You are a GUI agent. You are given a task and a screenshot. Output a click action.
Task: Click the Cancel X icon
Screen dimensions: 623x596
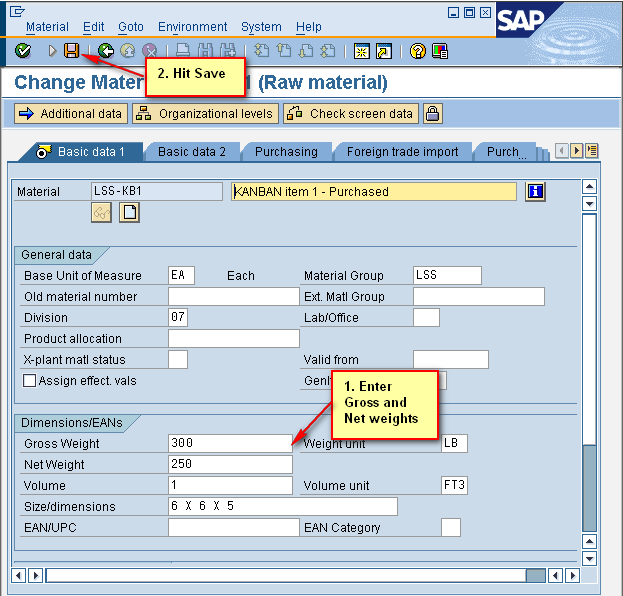point(150,51)
